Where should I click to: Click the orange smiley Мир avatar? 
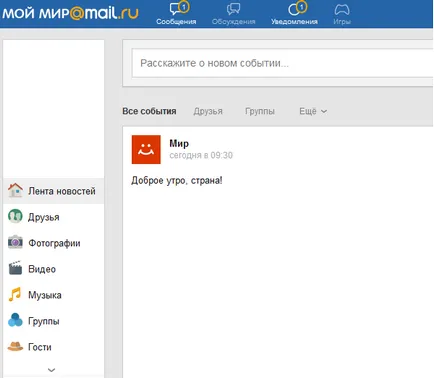(x=146, y=149)
